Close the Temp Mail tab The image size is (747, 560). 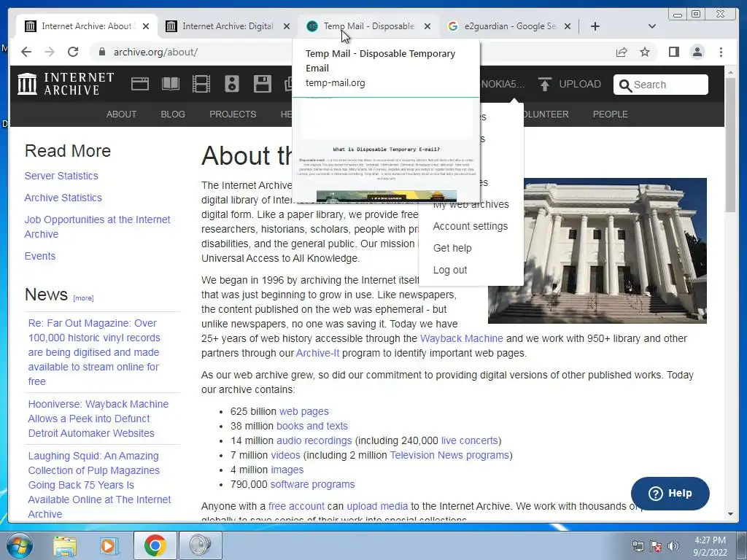(x=427, y=26)
